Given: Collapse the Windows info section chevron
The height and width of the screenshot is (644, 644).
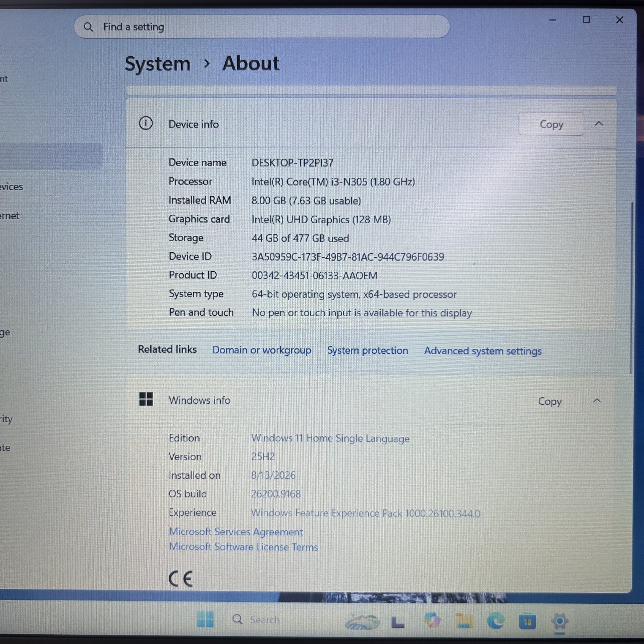Looking at the screenshot, I should pos(597,401).
